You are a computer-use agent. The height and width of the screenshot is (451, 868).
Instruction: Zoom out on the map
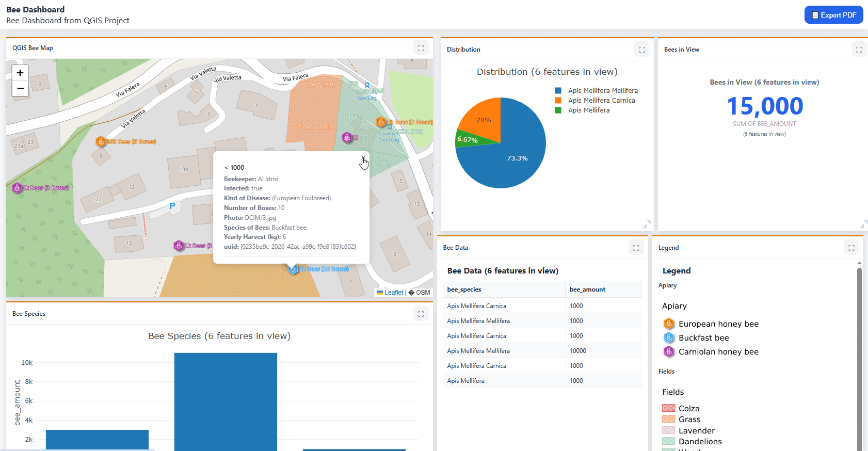pos(20,89)
